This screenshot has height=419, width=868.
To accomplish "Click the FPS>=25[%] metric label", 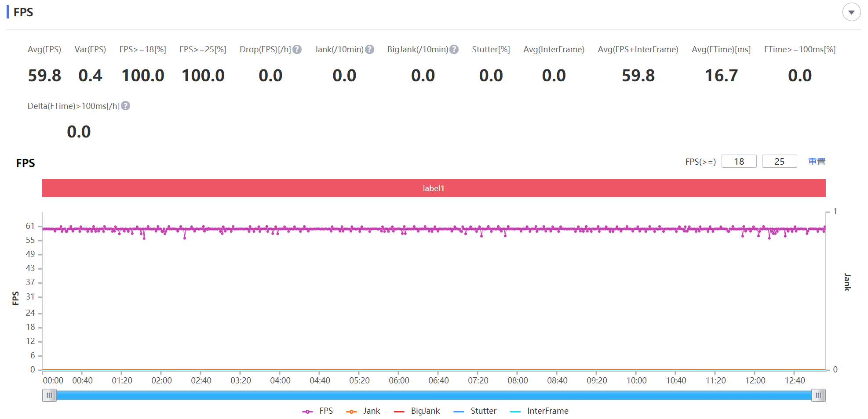I will [203, 50].
